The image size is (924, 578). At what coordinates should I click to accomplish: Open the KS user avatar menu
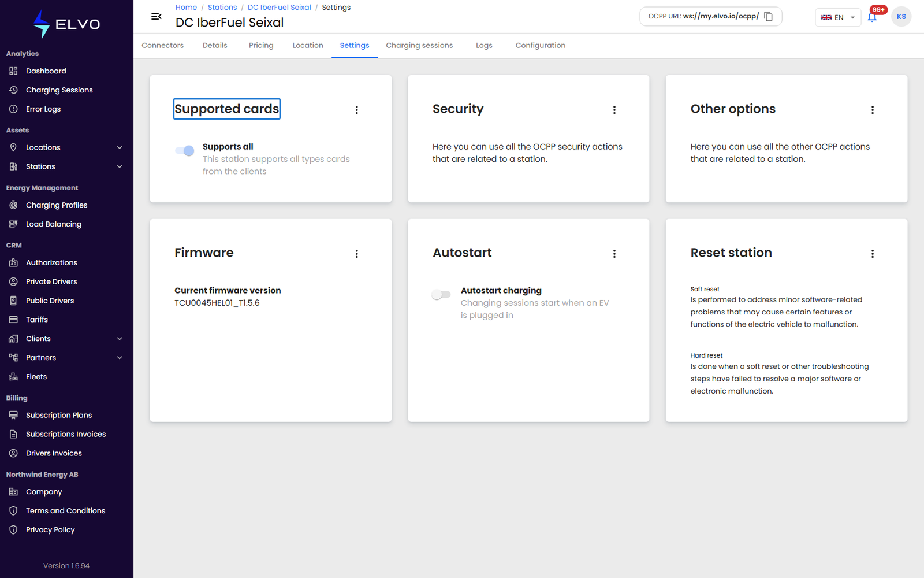[901, 17]
